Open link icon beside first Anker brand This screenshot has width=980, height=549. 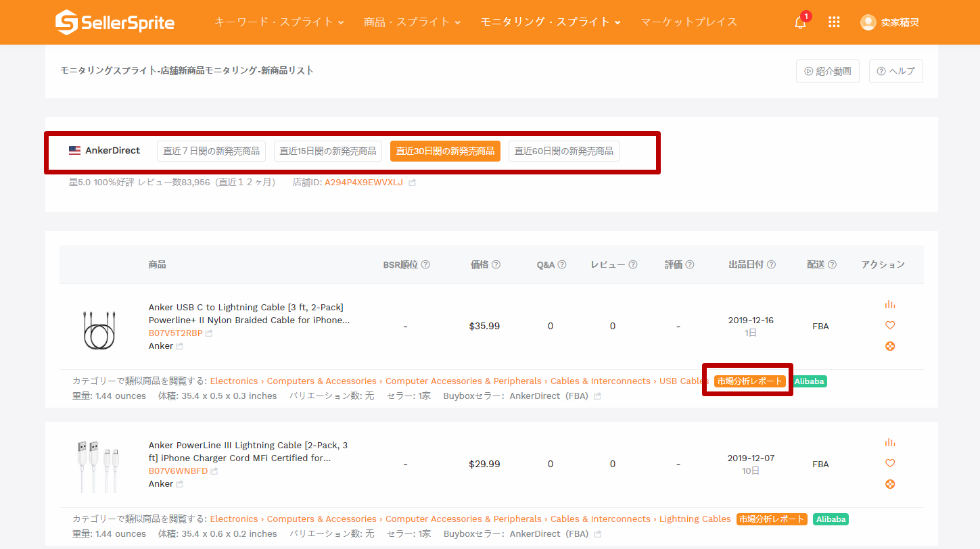(x=179, y=346)
